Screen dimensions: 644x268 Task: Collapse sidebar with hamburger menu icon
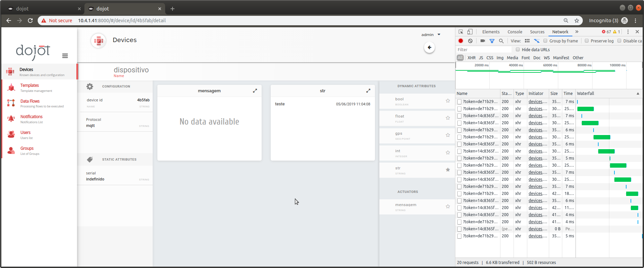(x=65, y=56)
